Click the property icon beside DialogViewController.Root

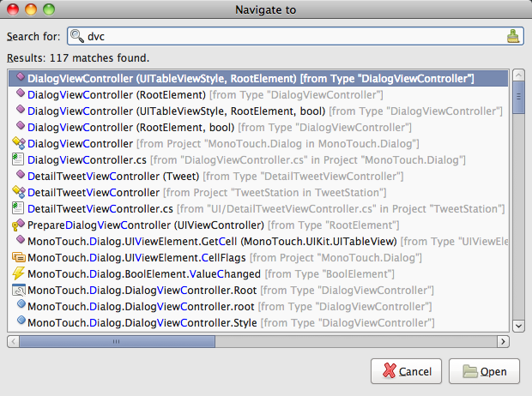click(x=19, y=290)
